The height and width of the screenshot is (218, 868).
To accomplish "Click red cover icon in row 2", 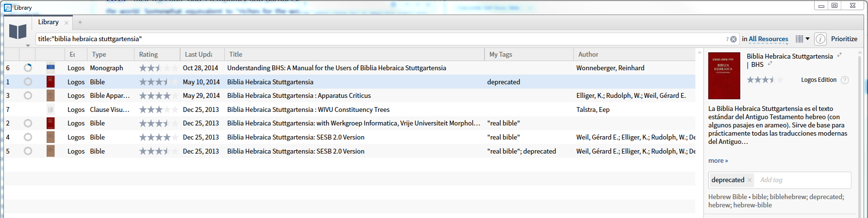I will click(x=50, y=123).
